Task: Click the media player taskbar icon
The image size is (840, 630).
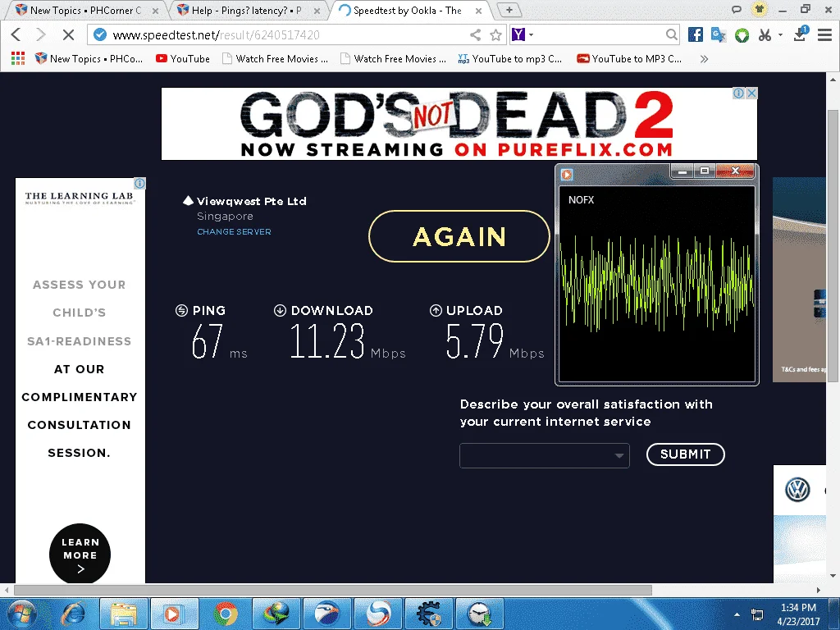Action: tap(174, 614)
